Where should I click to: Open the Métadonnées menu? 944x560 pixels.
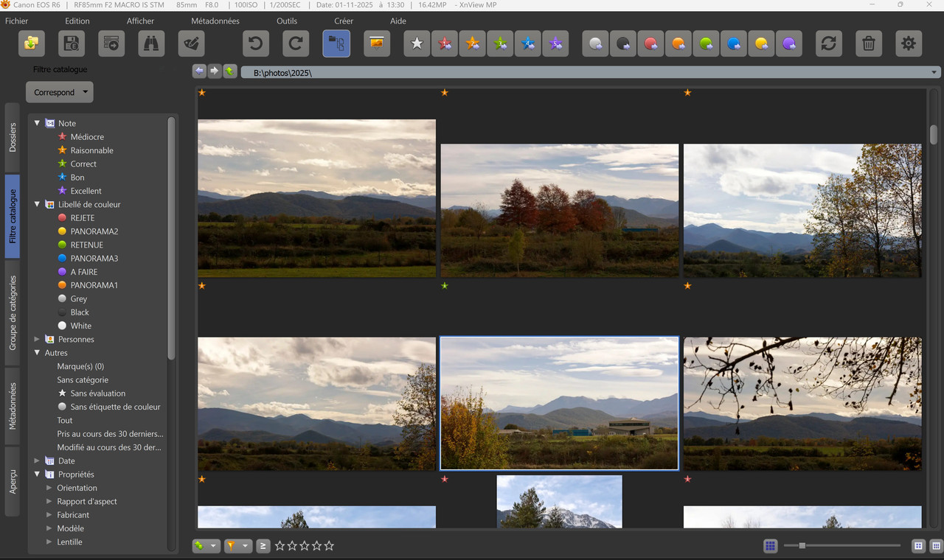pos(215,21)
